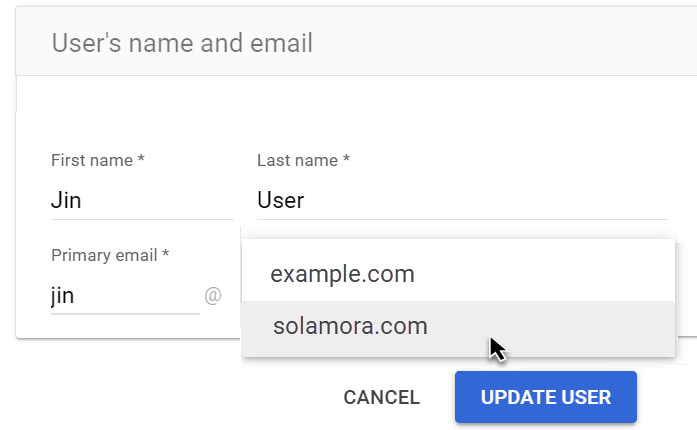Click the @ symbol beside the email field
The height and width of the screenshot is (430, 697).
pyautogui.click(x=212, y=296)
